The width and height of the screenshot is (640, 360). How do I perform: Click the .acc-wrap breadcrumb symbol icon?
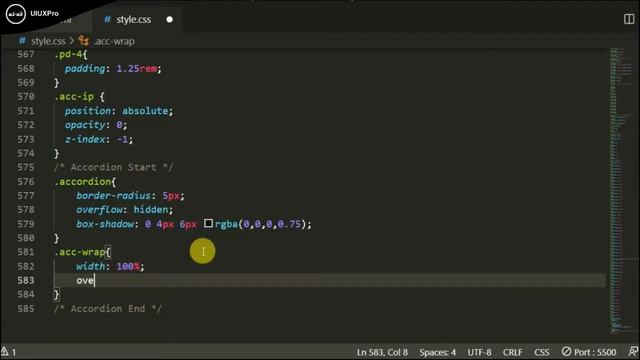point(84,41)
